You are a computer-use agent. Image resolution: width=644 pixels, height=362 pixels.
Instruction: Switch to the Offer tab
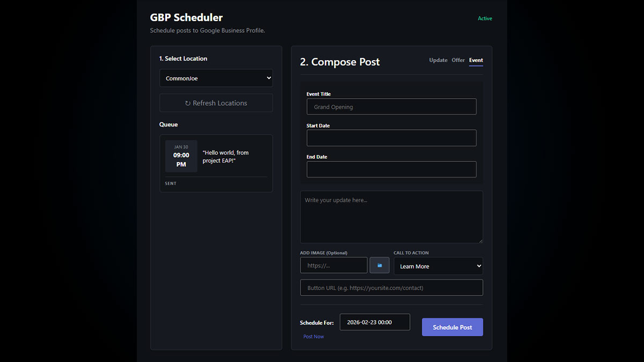click(458, 60)
